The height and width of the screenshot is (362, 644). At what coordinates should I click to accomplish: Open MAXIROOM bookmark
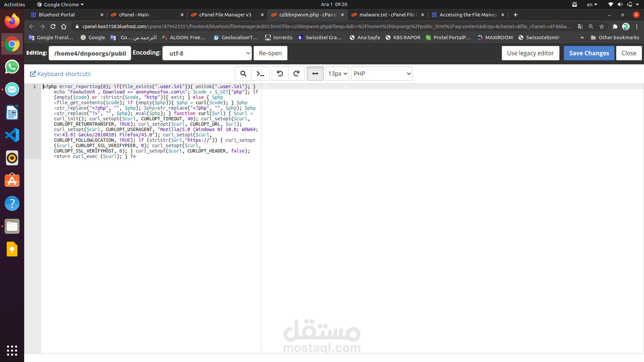pyautogui.click(x=495, y=38)
